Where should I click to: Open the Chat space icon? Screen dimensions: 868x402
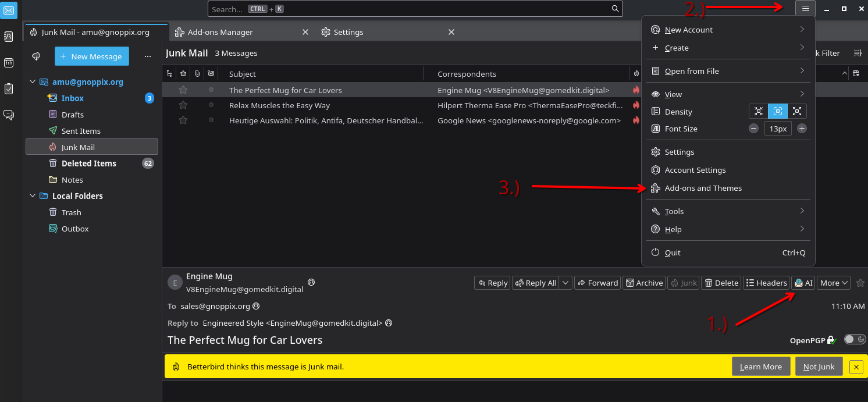tap(9, 115)
